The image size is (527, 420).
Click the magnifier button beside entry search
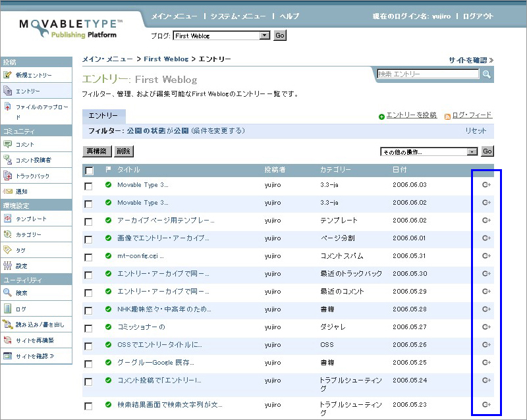487,74
